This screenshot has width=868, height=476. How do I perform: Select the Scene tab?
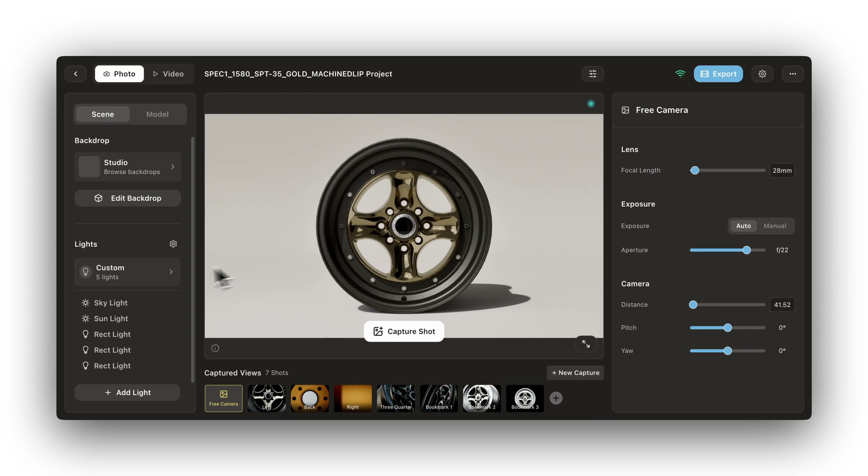[103, 114]
